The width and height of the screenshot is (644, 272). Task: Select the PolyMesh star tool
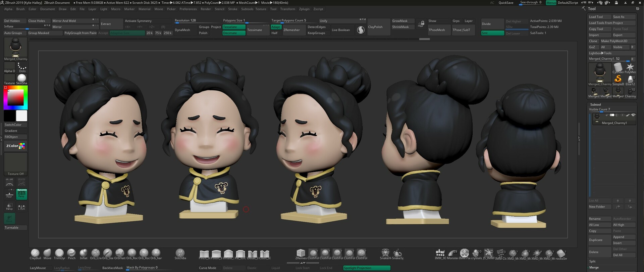click(630, 68)
